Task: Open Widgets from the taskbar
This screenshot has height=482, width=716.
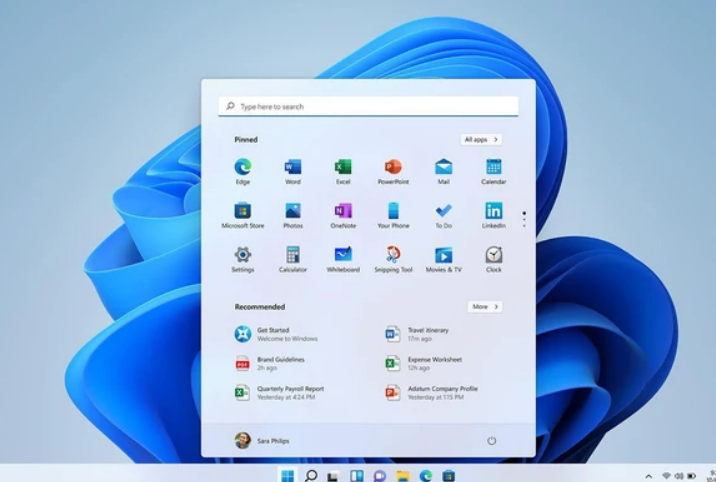Action: pos(357,476)
